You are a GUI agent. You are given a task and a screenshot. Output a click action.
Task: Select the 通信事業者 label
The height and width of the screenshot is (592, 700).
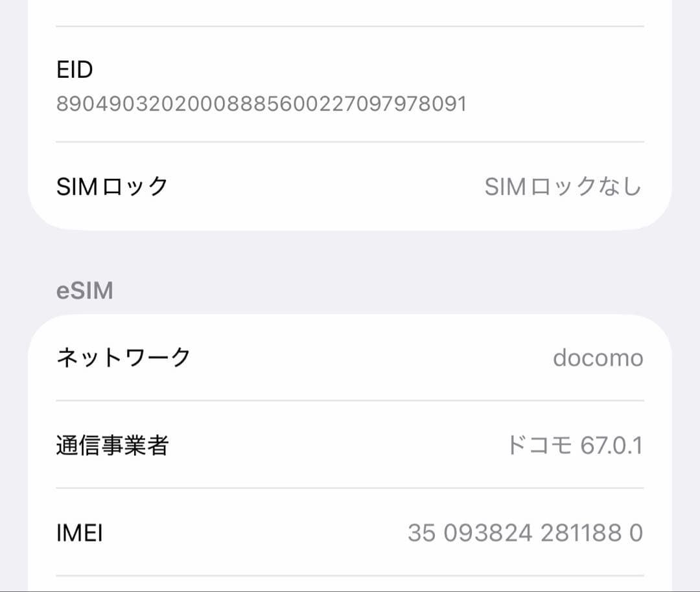click(109, 445)
